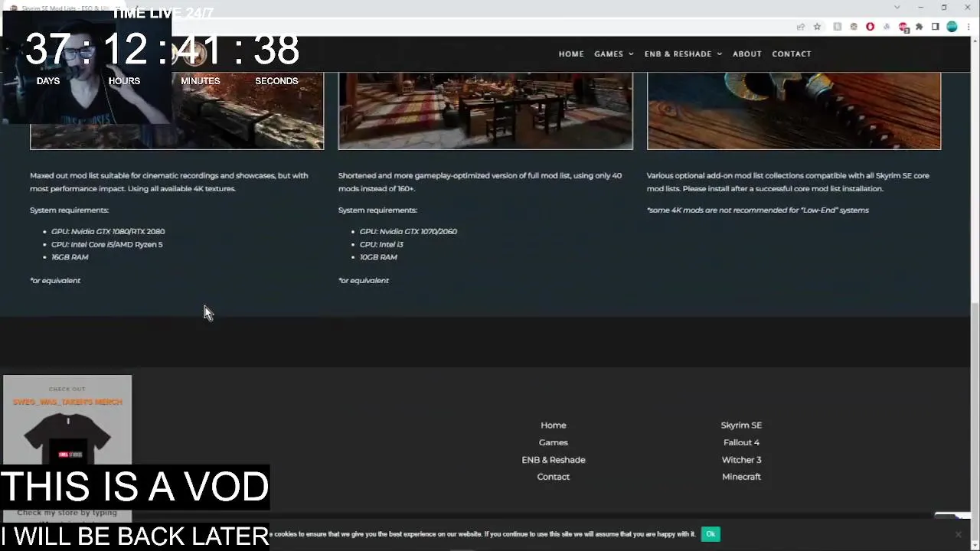Click the share page icon in address bar

801,27
